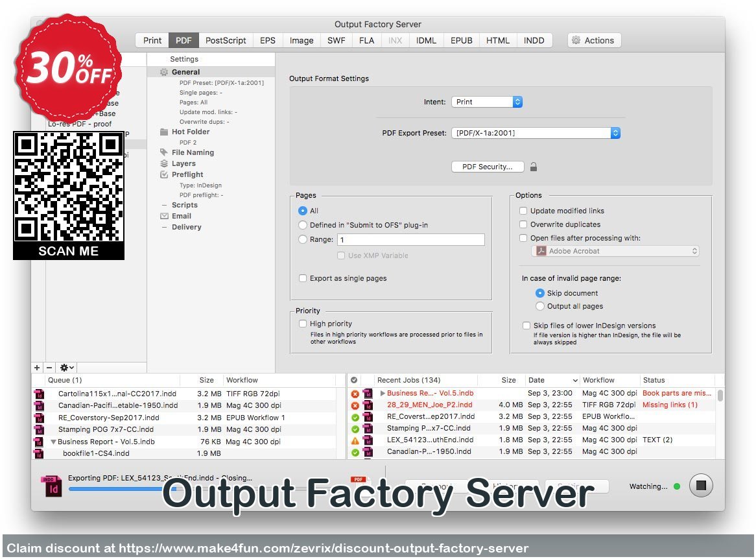This screenshot has width=756, height=559.
Task: Click the page Range input field
Action: [x=411, y=240]
